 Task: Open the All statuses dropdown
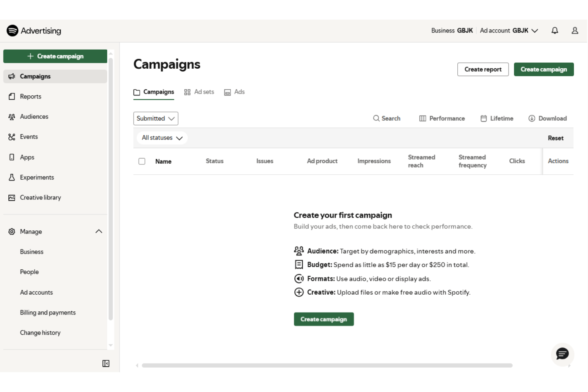162,138
